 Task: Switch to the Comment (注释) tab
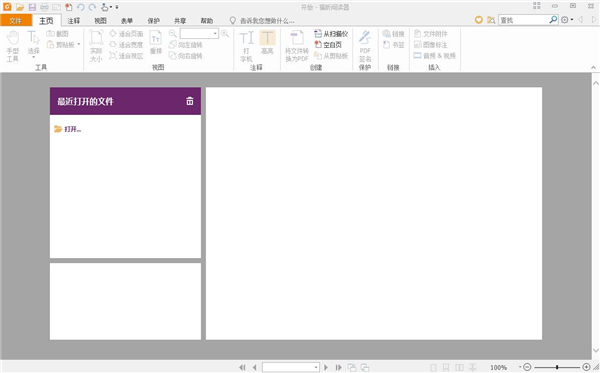73,21
